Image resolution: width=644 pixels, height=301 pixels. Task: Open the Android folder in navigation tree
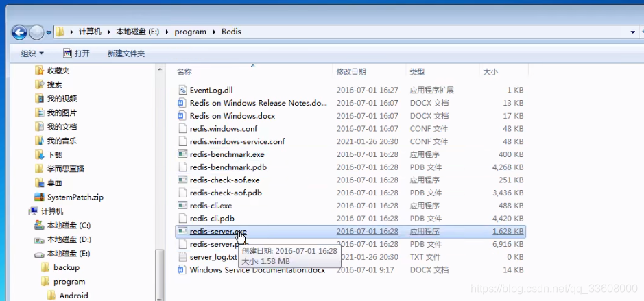tap(73, 296)
